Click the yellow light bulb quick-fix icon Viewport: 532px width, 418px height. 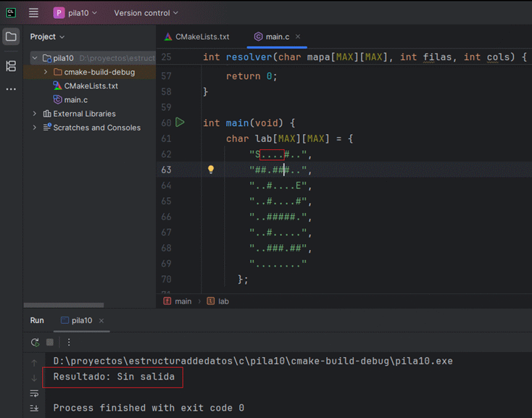[211, 170]
